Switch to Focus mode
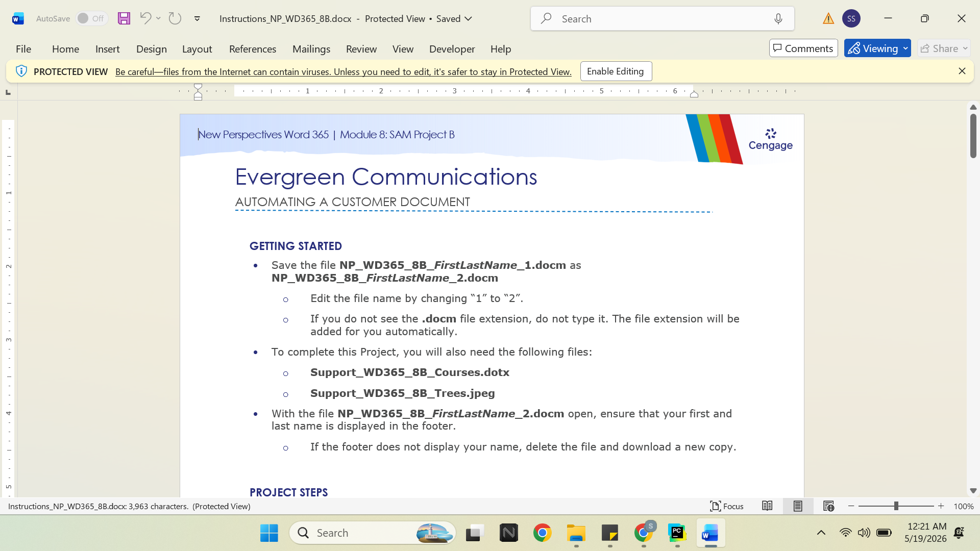 (727, 506)
